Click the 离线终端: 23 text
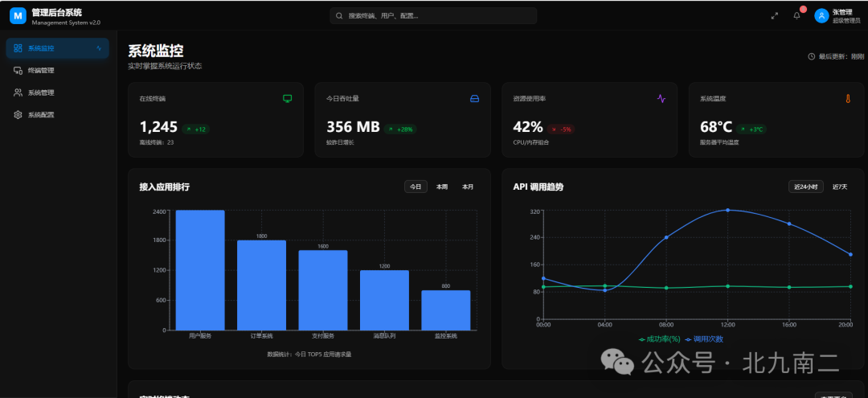 157,142
